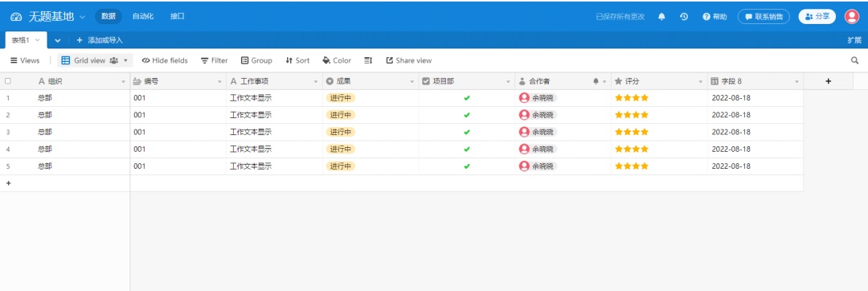Open the Group menu
868x291 pixels.
(x=256, y=60)
